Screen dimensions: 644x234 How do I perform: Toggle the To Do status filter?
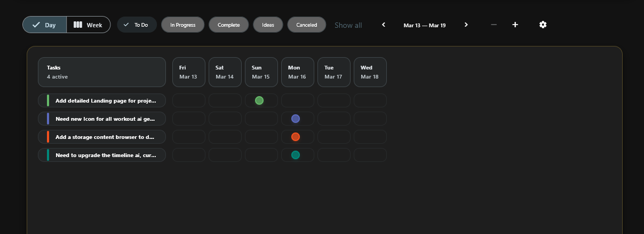pos(137,25)
